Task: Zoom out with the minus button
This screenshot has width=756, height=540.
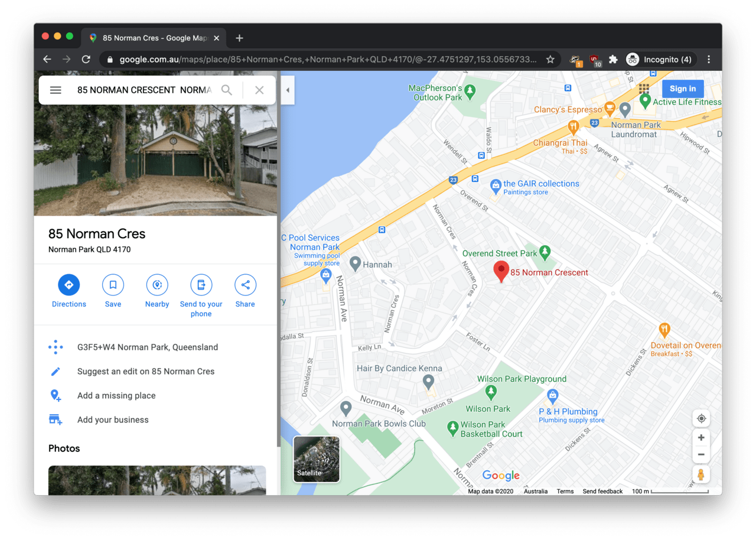Action: (x=701, y=454)
